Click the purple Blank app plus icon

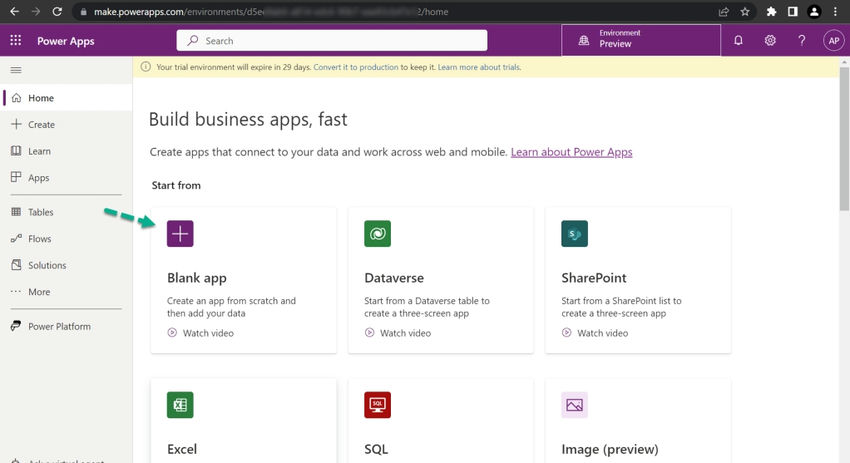coord(180,234)
